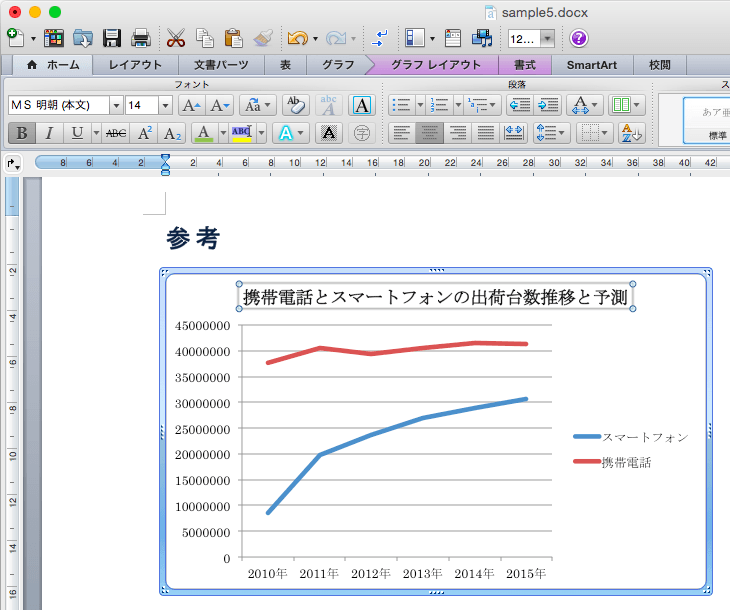The width and height of the screenshot is (730, 610).
Task: Decrease font size with smaller A
Action: [x=219, y=105]
